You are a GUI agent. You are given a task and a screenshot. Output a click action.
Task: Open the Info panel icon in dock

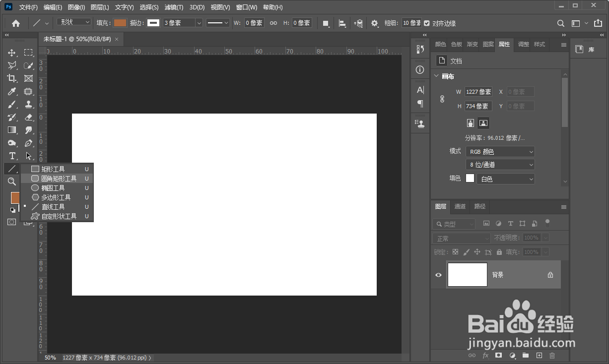pos(420,70)
